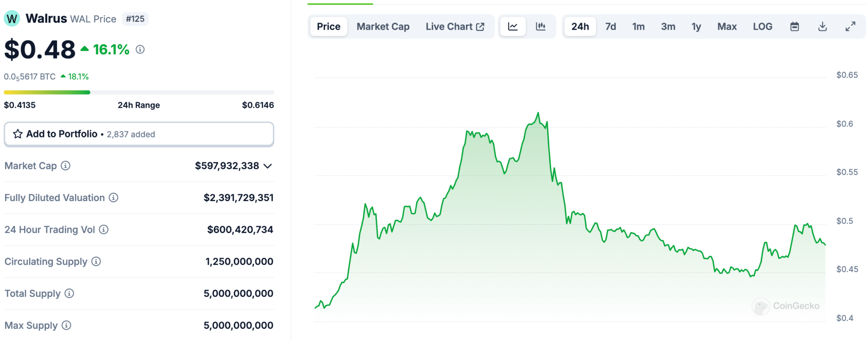Click the $2,391,729,351 valuation value
The width and height of the screenshot is (868, 341).
pyautogui.click(x=239, y=198)
